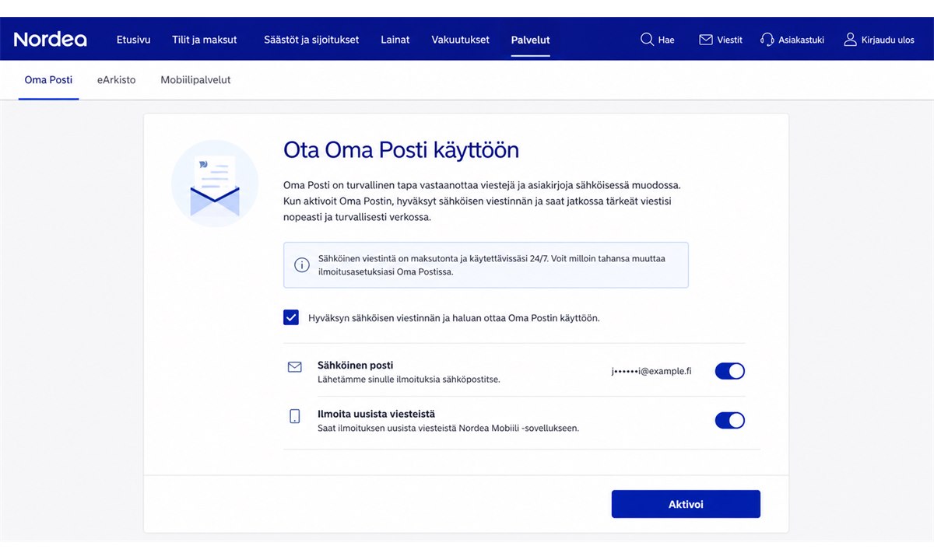Click the Asiakastuki headset icon

[x=767, y=39]
